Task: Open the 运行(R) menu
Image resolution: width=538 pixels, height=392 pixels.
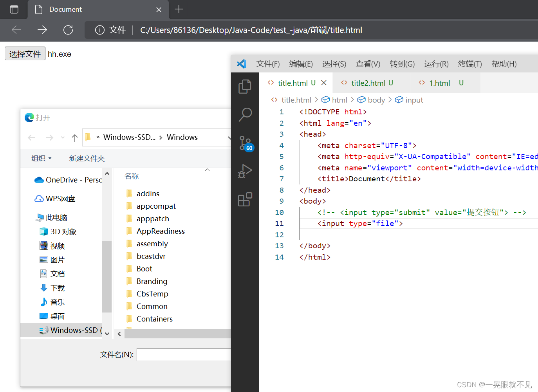Action: (x=437, y=64)
